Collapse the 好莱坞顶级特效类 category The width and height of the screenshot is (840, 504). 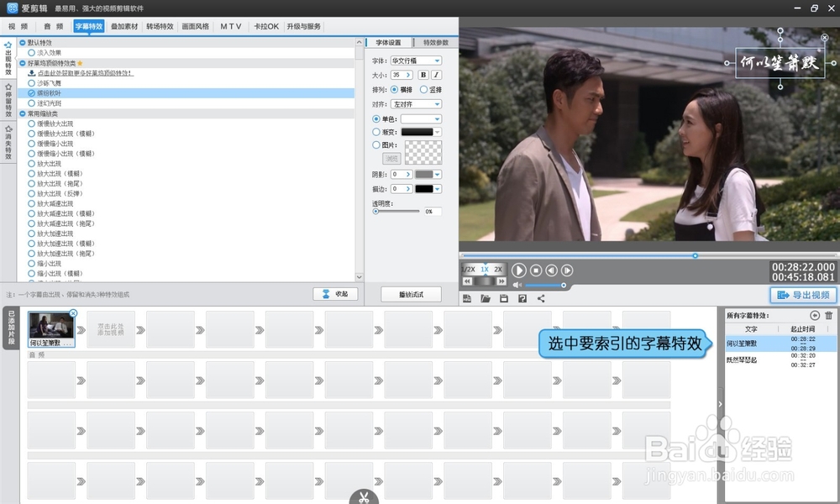[x=23, y=63]
